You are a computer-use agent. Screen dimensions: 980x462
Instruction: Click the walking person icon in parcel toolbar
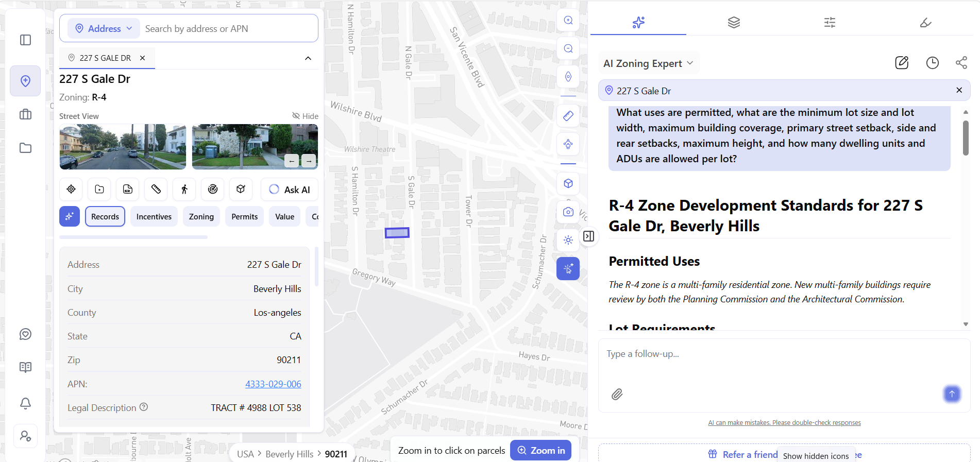point(184,190)
